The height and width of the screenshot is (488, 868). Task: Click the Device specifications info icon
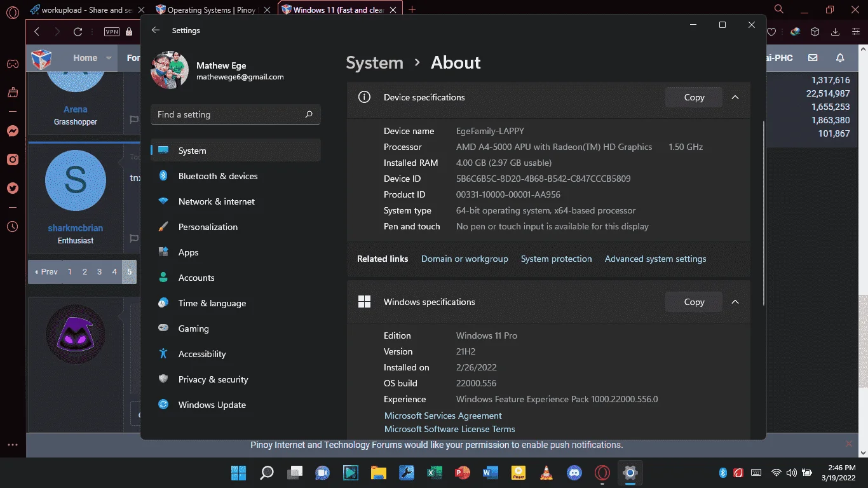[x=364, y=97]
